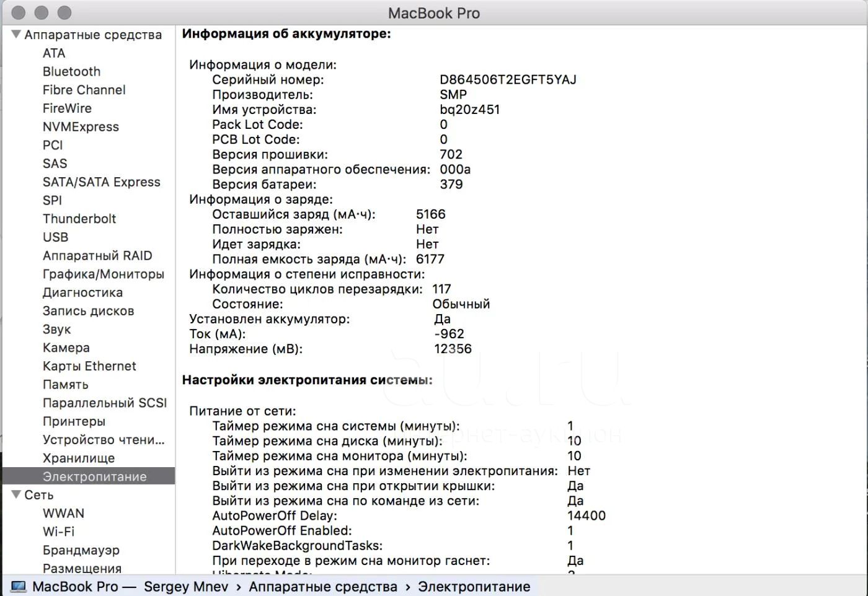The image size is (868, 596).
Task: Select PCI in the sidebar
Action: pos(53,145)
